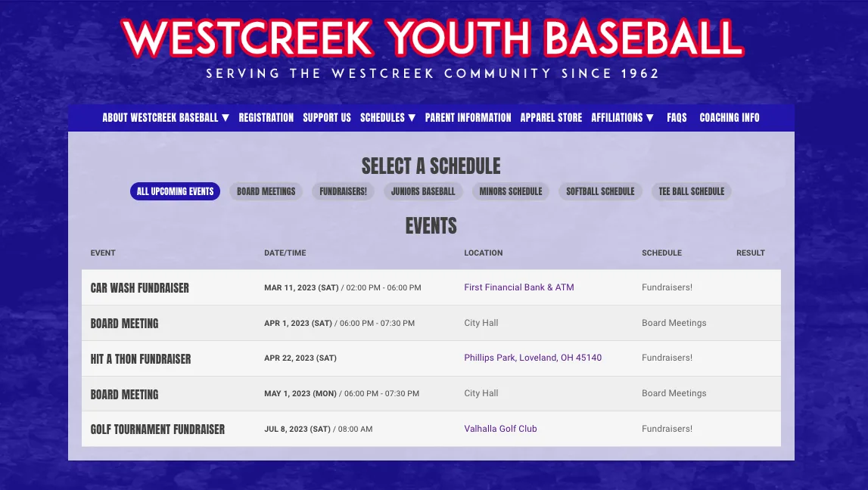The height and width of the screenshot is (490, 868).
Task: Open the FAQs section
Action: 676,117
